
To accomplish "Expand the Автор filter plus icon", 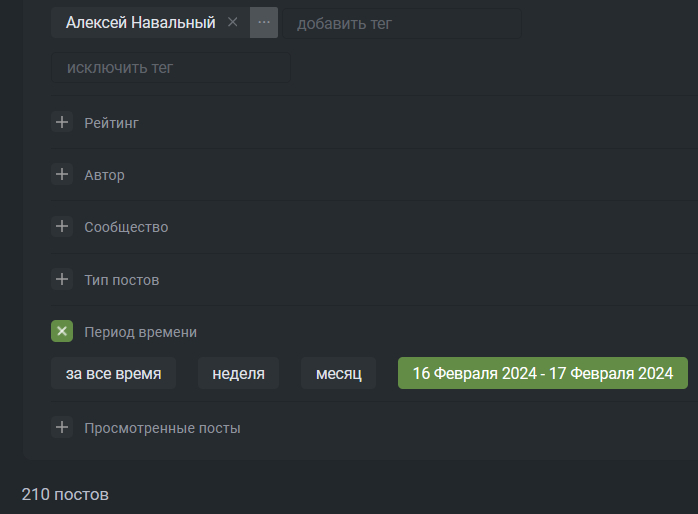I will point(62,174).
